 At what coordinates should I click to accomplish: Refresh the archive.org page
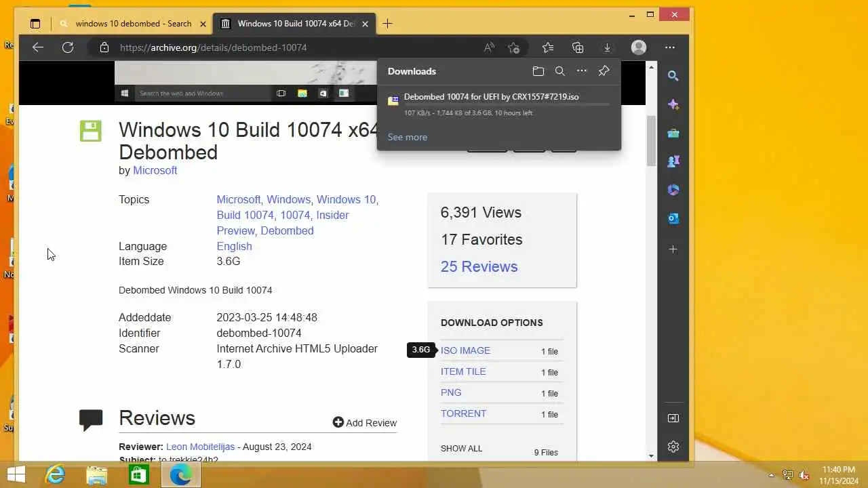tap(68, 47)
